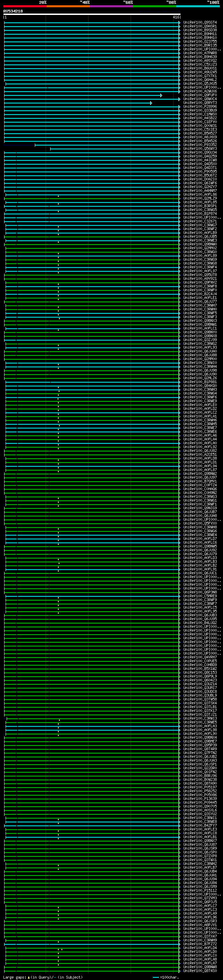Screen dimensions: 223x980
Task: Click the purple ~60% identity legend segment
Action: point(111,6)
